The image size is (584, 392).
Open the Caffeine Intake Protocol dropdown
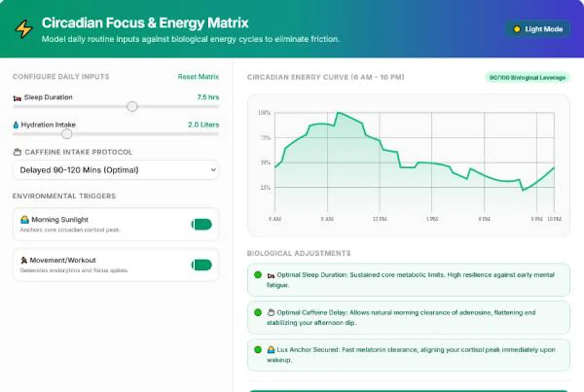click(116, 170)
